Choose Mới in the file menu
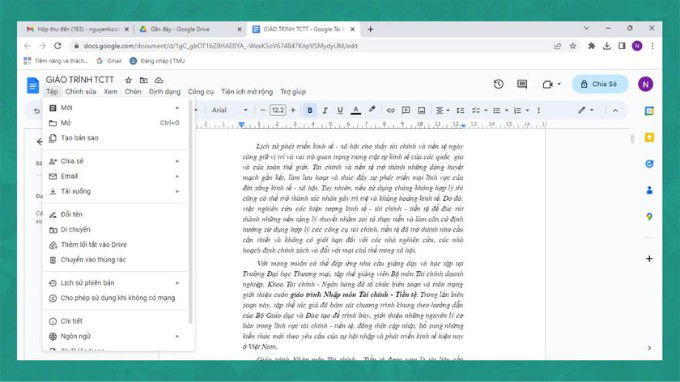Viewport: 680px width, 382px height. [x=115, y=108]
